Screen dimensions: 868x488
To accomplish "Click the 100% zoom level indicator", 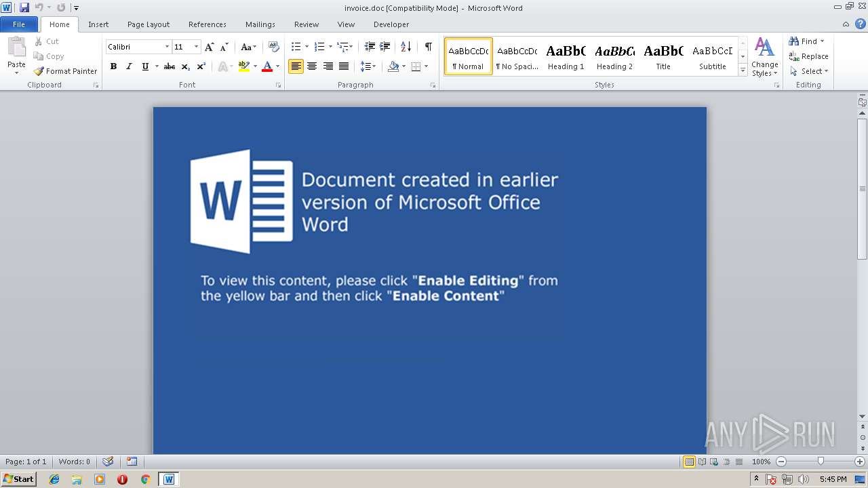I will (761, 462).
